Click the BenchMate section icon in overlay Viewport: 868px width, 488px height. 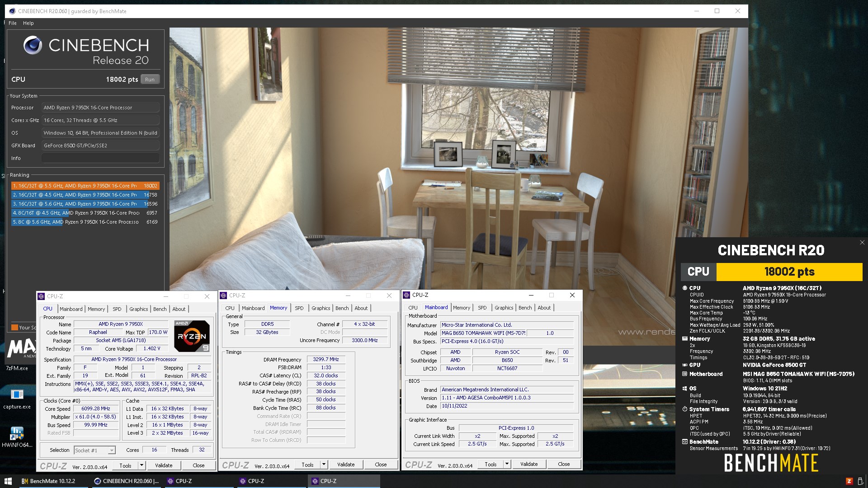[684, 441]
